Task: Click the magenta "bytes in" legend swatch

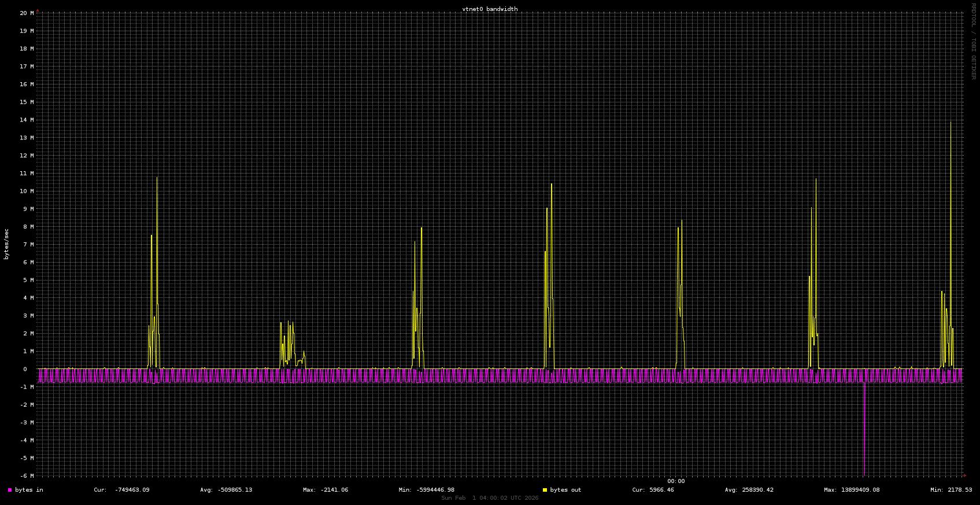Action: (x=10, y=490)
